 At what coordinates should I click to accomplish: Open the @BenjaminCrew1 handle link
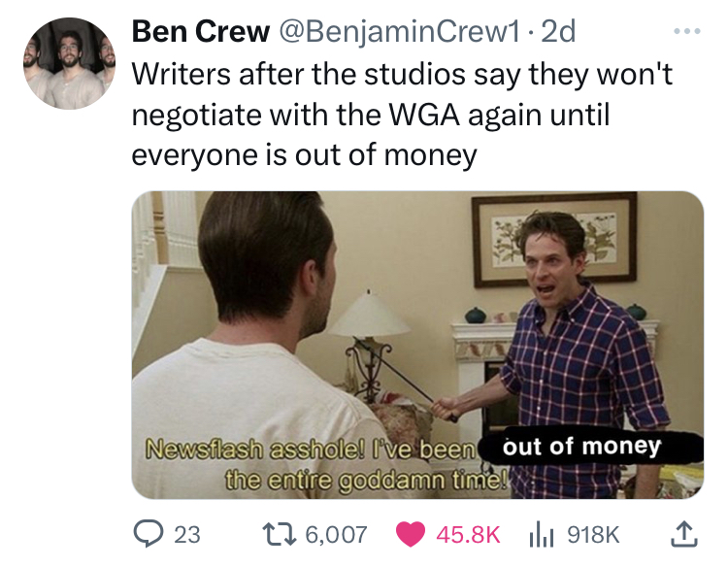(399, 32)
